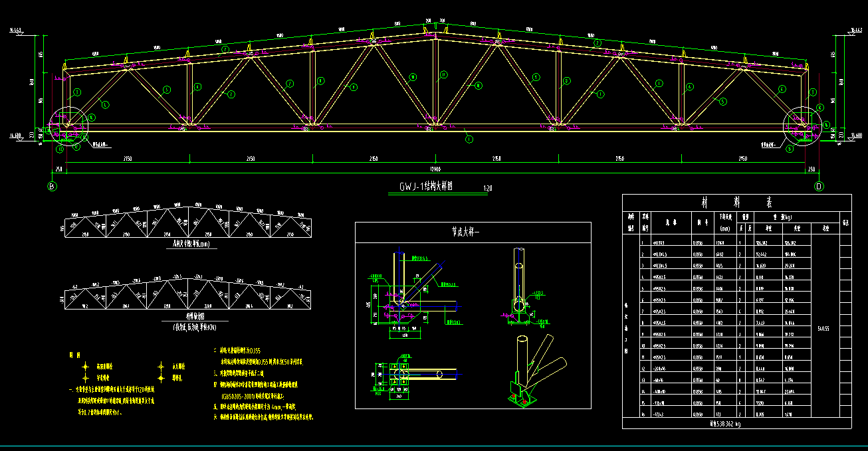Select axis bubble D at the right support

tap(819, 187)
